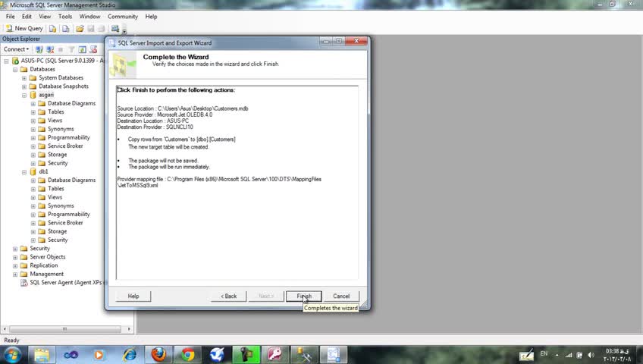Open the View menu

45,17
